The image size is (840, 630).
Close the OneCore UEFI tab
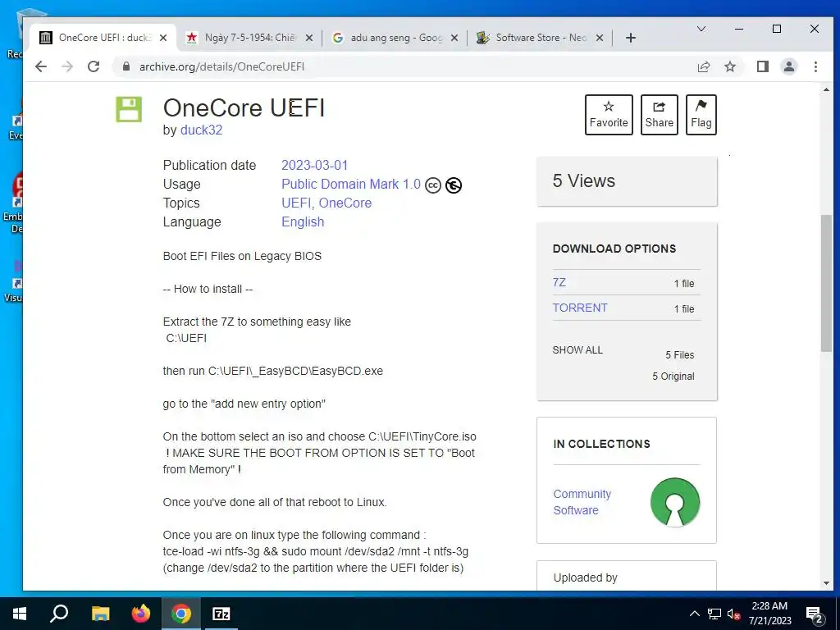tap(163, 38)
